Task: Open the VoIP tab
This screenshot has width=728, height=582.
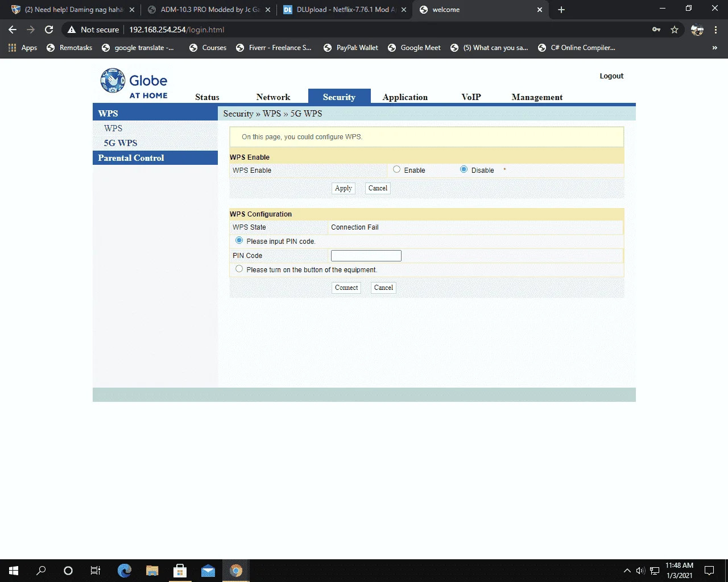Action: [x=471, y=97]
